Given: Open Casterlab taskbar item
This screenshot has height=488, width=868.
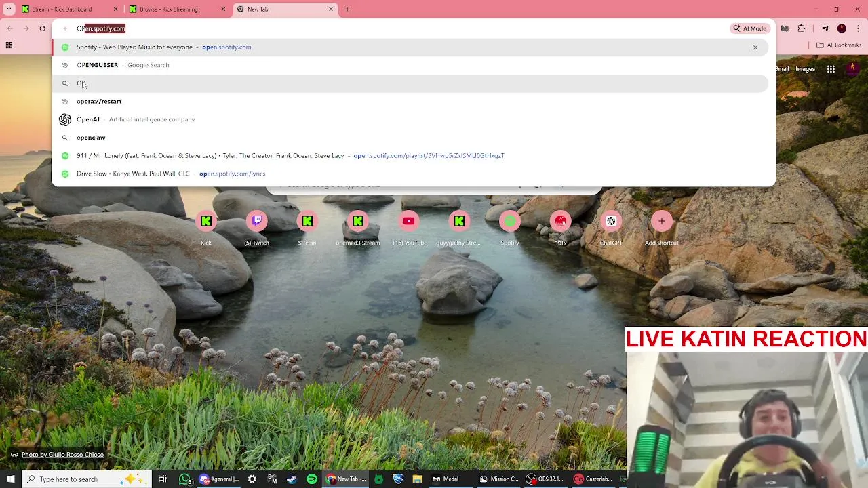Looking at the screenshot, I should [593, 479].
